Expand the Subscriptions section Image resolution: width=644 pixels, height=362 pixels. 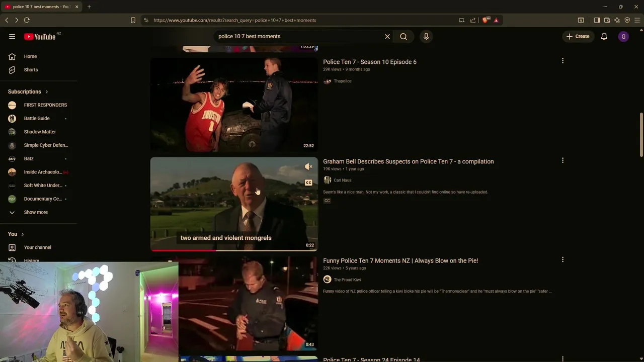click(x=28, y=92)
